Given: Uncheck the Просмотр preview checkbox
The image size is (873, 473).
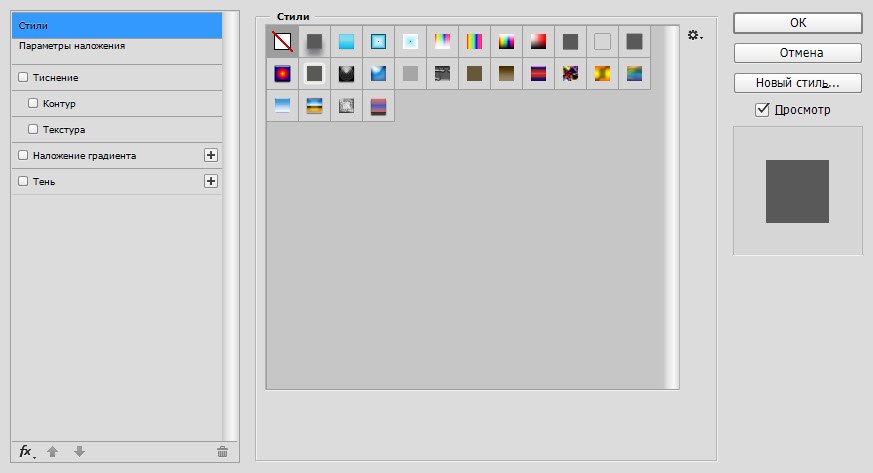Looking at the screenshot, I should click(762, 109).
